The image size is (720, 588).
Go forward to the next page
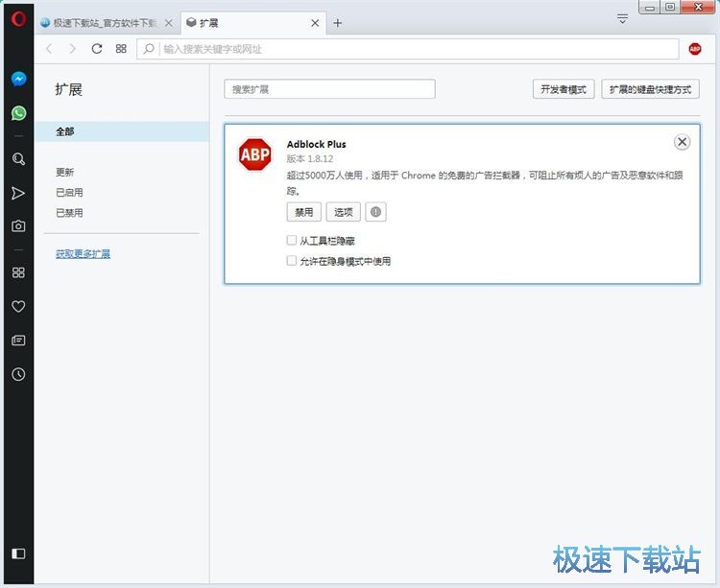point(72,49)
